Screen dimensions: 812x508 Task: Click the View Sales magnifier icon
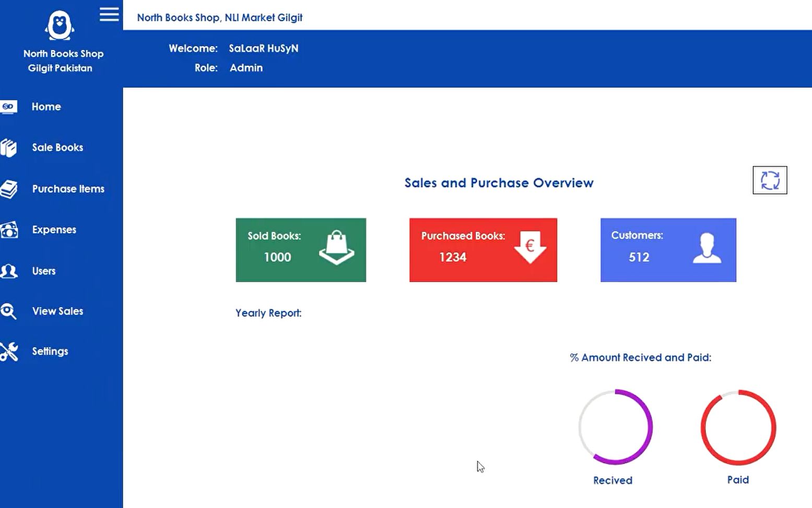coord(8,311)
